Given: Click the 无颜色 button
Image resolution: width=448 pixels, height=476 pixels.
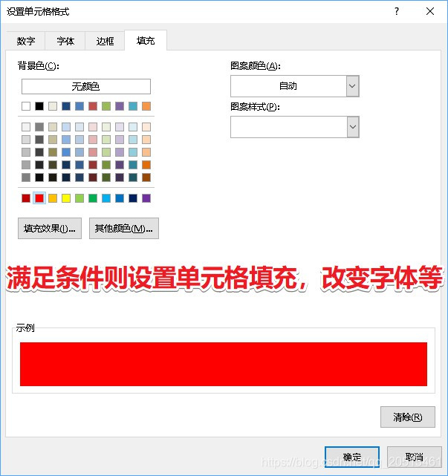Looking at the screenshot, I should pos(86,87).
